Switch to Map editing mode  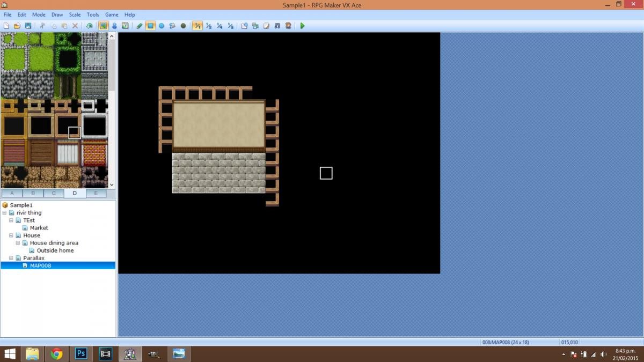(x=103, y=25)
